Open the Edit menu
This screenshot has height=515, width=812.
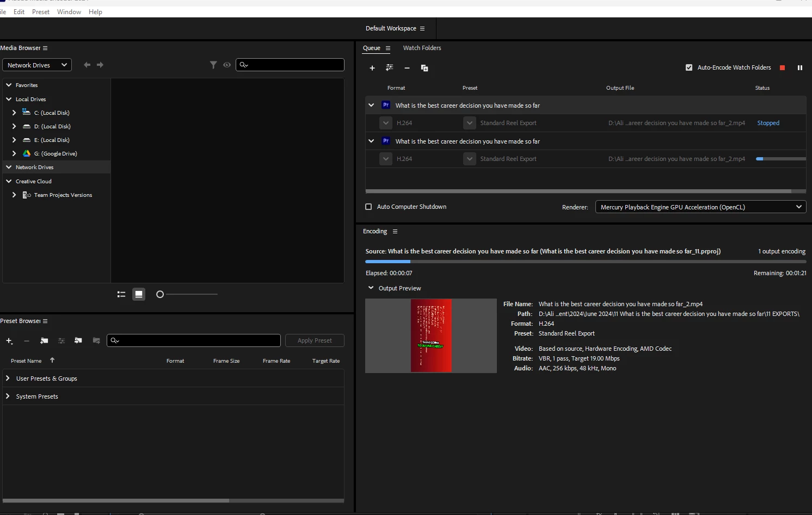click(19, 11)
